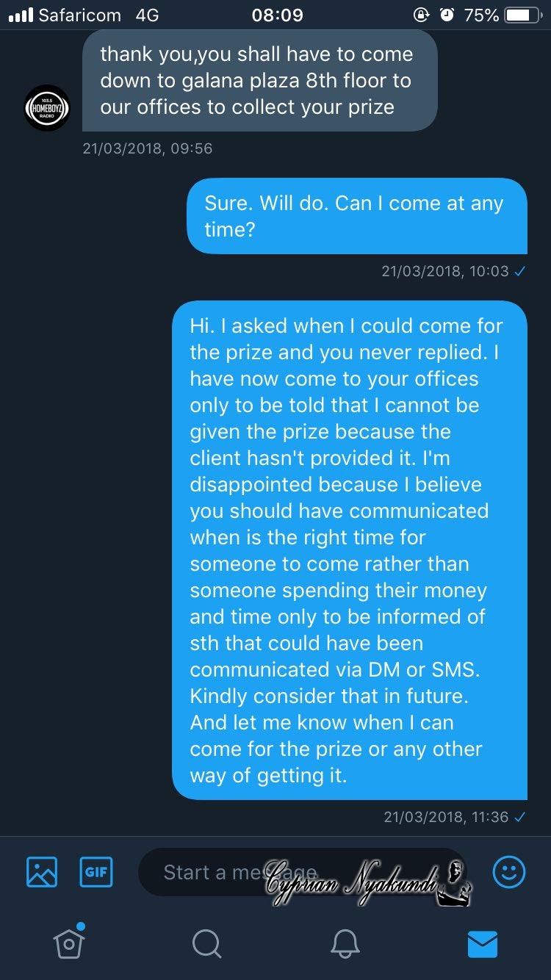The width and height of the screenshot is (551, 980).
Task: Open the emoji picker
Action: 508,872
